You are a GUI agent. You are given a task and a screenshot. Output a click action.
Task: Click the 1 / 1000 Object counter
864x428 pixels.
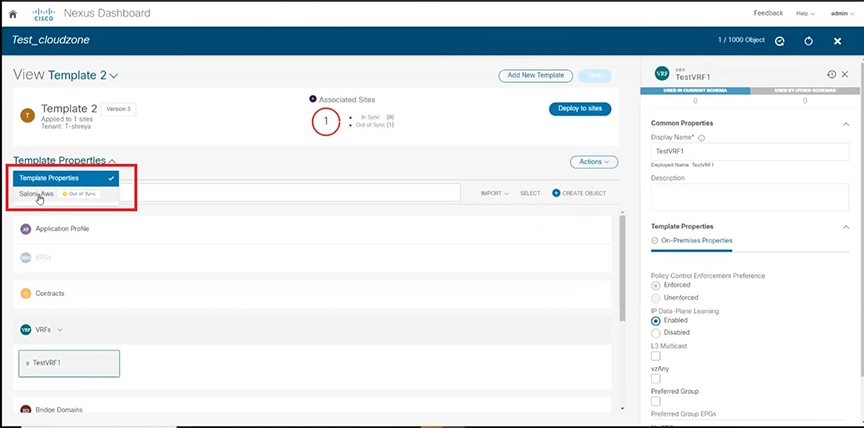[x=741, y=40]
